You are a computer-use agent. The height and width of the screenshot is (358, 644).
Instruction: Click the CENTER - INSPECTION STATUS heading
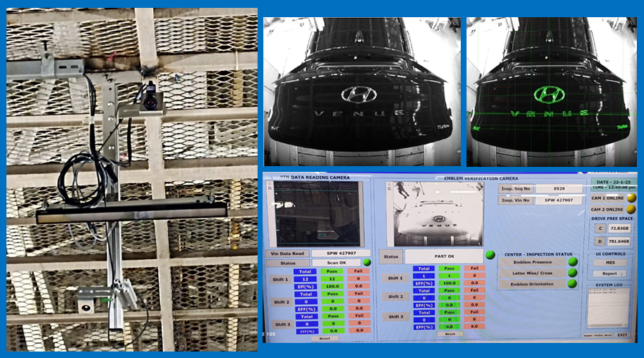click(538, 254)
